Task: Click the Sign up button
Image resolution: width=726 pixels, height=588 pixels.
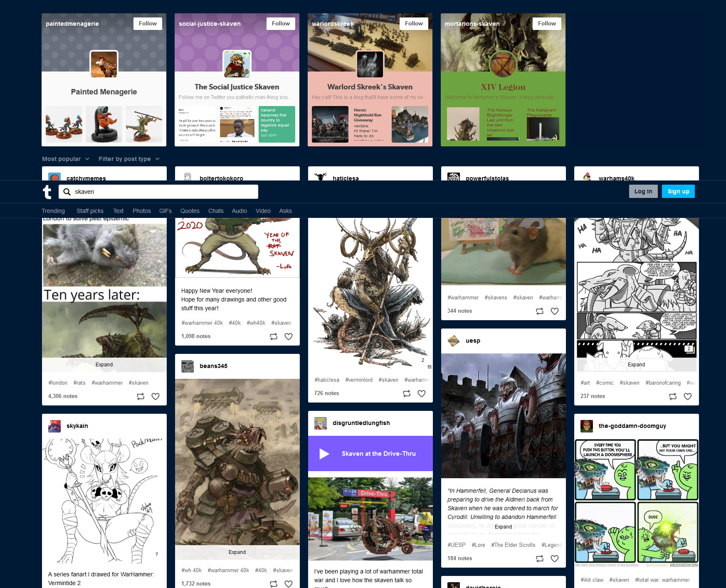Action: [678, 191]
